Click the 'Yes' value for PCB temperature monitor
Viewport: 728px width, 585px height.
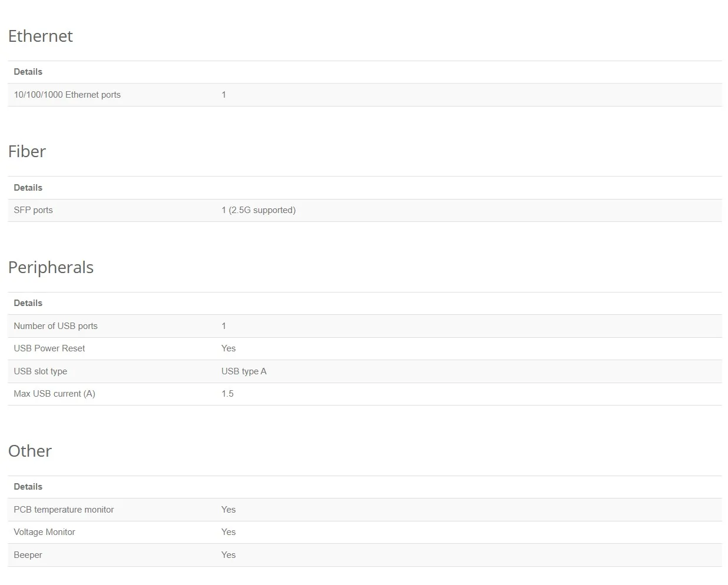coord(229,510)
